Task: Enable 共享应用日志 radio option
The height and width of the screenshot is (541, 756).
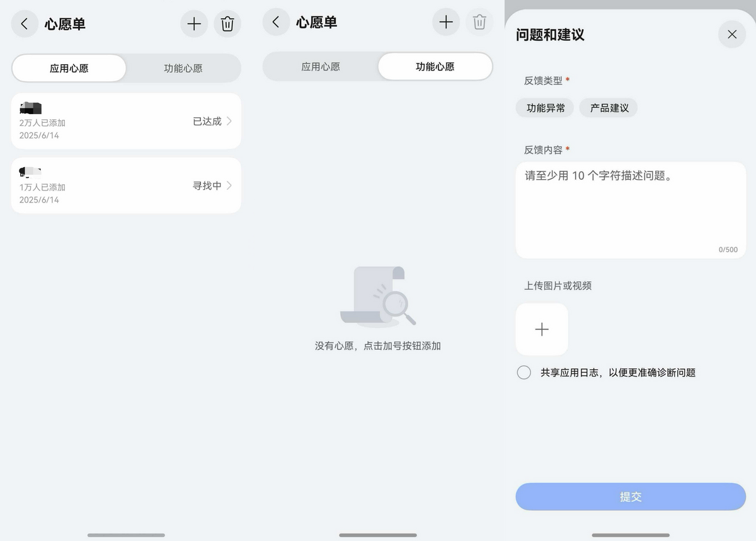Action: (524, 373)
